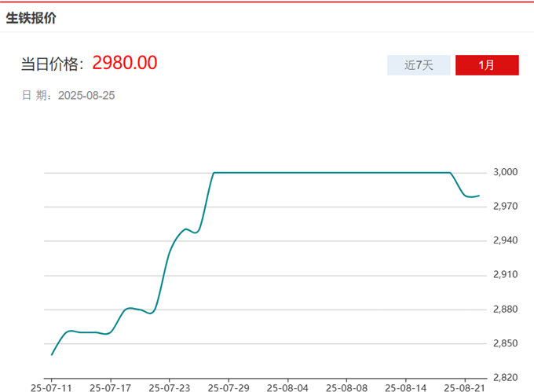Pick the 25-08-08 x-axis date label

point(346,387)
